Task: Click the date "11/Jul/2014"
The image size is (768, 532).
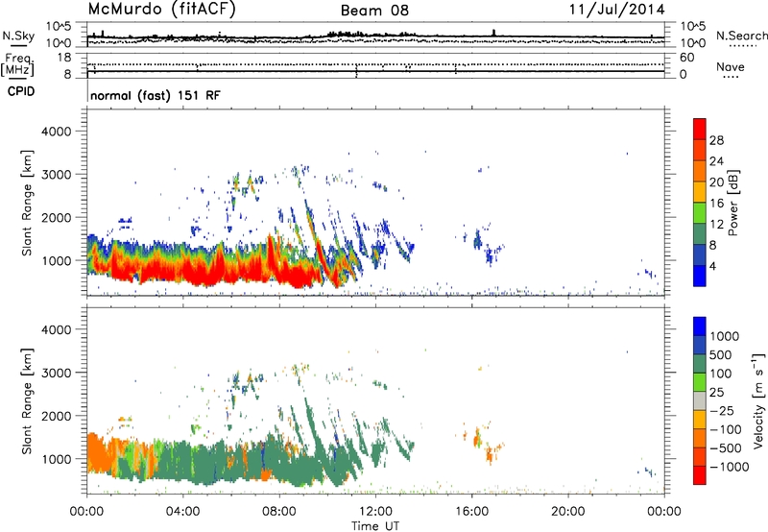Action: (616, 10)
